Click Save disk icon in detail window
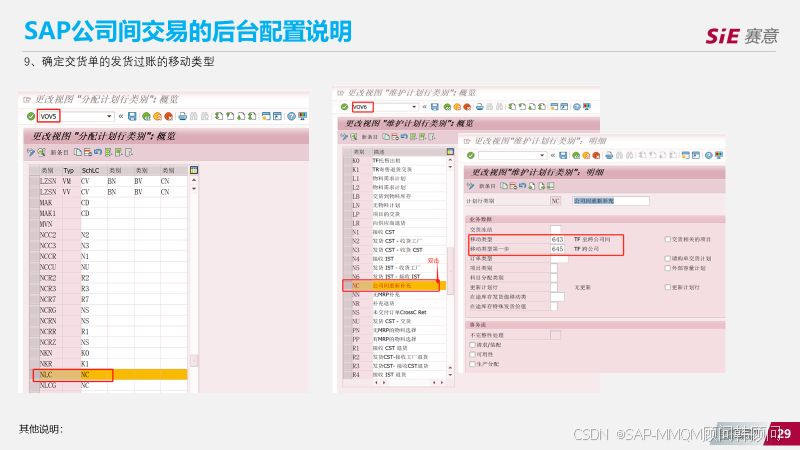Screen dimensions: 800x450 coord(563,155)
